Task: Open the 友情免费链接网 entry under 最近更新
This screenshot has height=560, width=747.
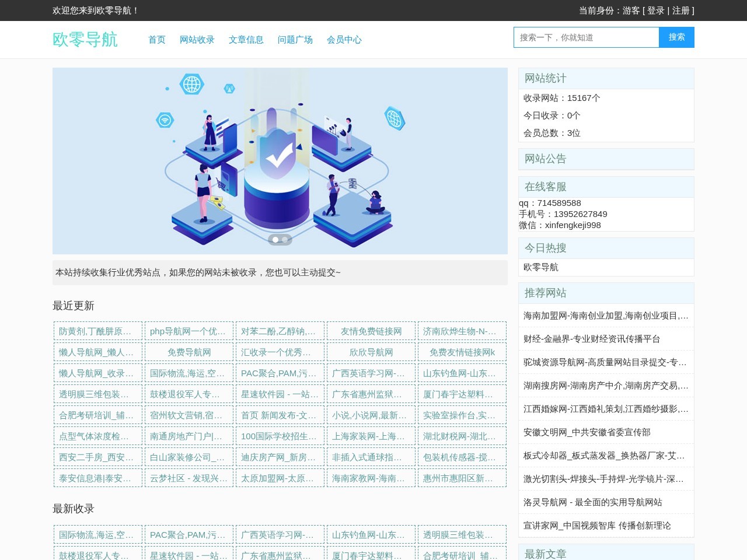Action: [x=371, y=331]
